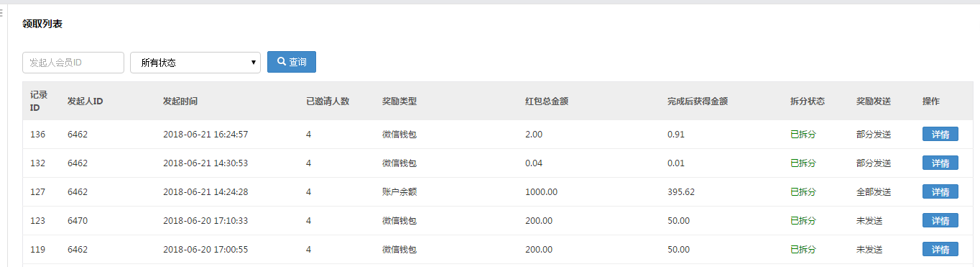The height and width of the screenshot is (267, 980).
Task: Focus the 发起人会员ID input field
Action: pos(73,63)
